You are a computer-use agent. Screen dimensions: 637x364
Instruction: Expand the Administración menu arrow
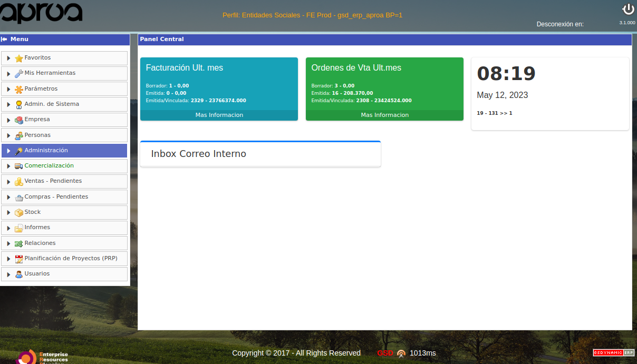[8, 151]
